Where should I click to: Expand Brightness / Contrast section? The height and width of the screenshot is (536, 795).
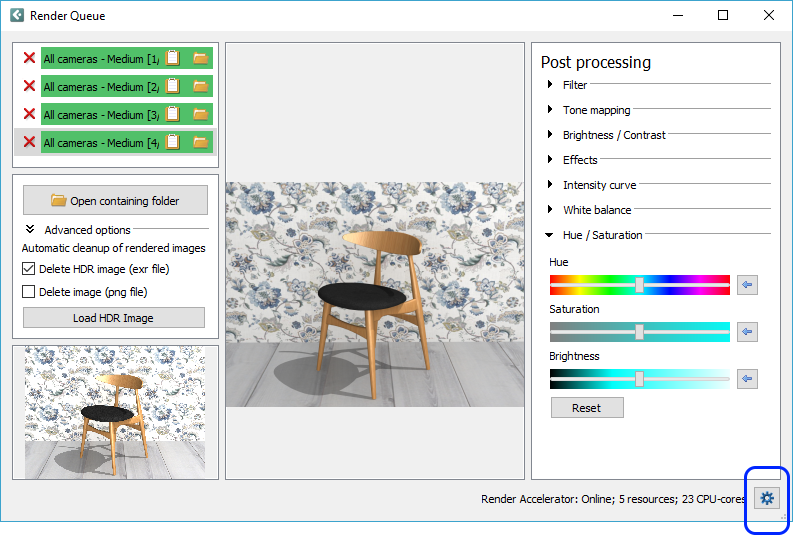pos(550,134)
